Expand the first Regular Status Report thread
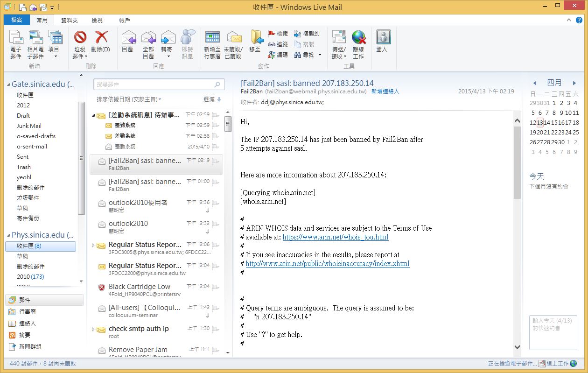 click(x=93, y=245)
